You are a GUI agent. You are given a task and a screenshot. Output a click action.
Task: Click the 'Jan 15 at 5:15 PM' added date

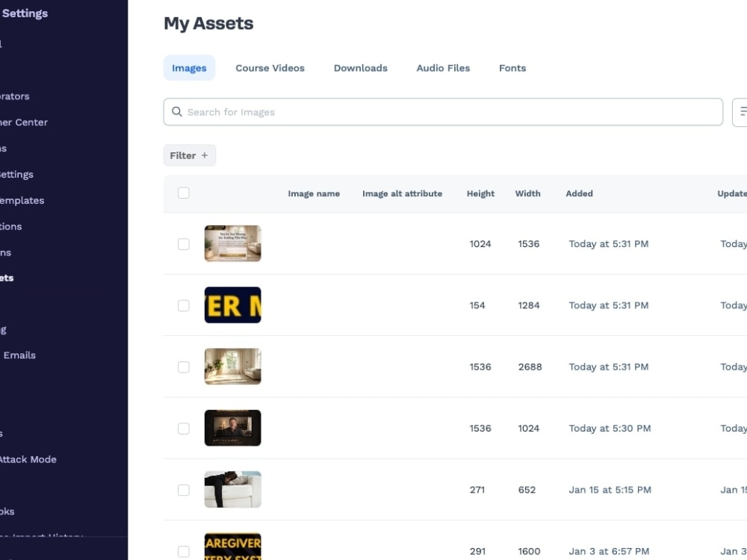[610, 490]
